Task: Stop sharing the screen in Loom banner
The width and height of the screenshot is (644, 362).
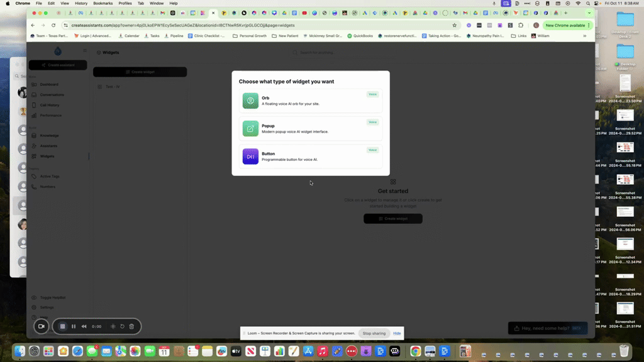Action: [374, 333]
